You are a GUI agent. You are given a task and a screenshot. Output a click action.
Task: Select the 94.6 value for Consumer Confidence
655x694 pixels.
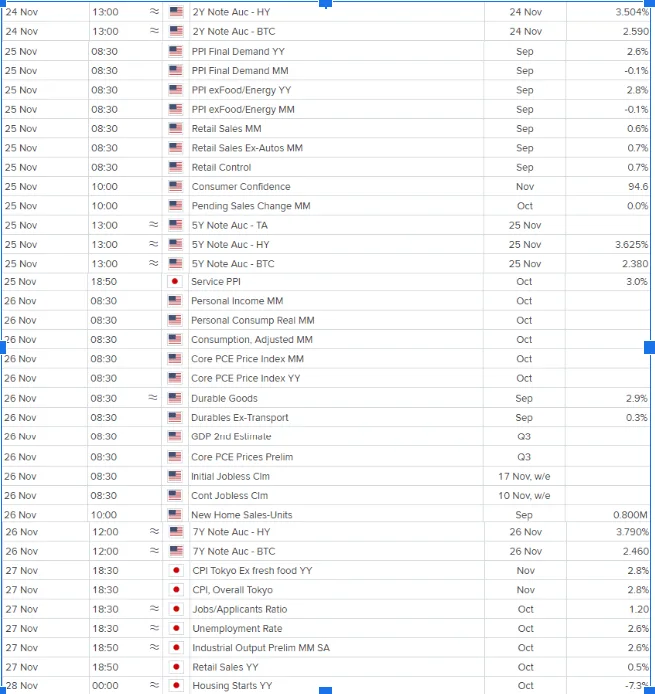pos(638,187)
